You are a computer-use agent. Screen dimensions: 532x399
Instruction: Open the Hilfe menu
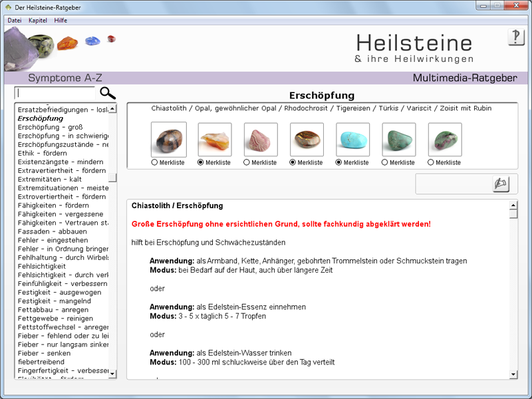click(61, 21)
